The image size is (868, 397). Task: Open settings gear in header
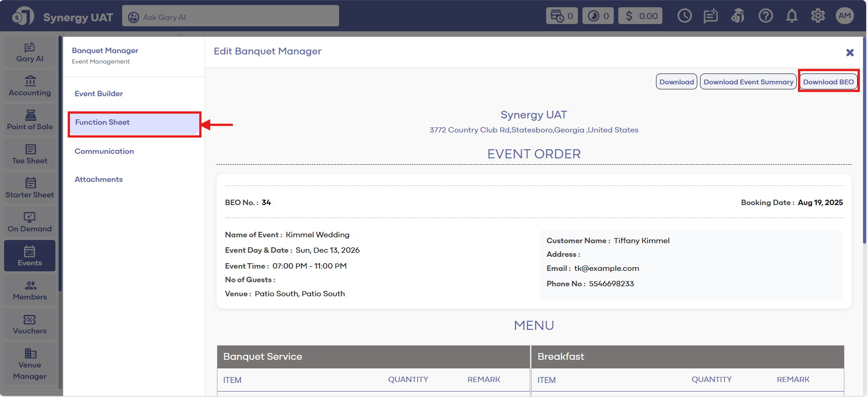pos(818,16)
